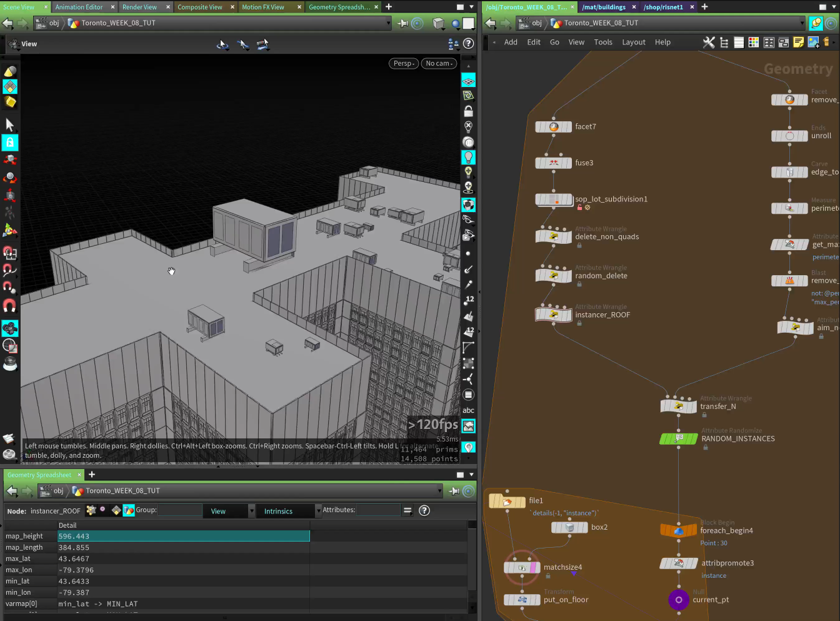The image size is (840, 621).
Task: Click the pin/detail mode icon next to instancer_ROOF node
Action: pyautogui.click(x=102, y=510)
